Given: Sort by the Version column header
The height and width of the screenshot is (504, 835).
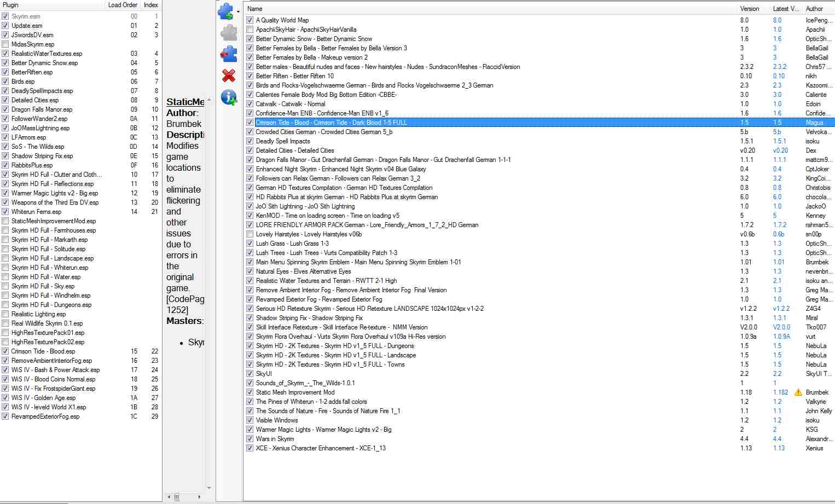Looking at the screenshot, I should pyautogui.click(x=750, y=9).
